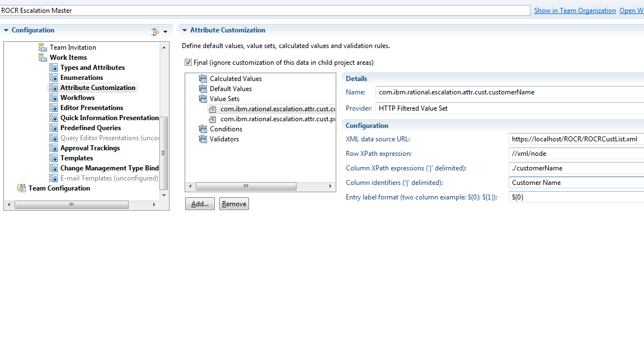Image resolution: width=644 pixels, height=352 pixels.
Task: Click the XML data source URL field
Action: tap(576, 139)
